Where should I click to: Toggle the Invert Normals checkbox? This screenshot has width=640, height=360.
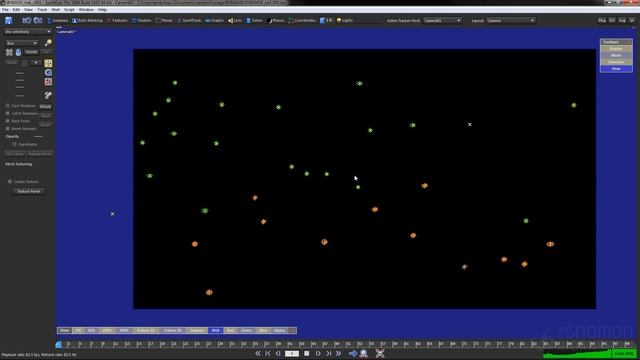(7, 129)
